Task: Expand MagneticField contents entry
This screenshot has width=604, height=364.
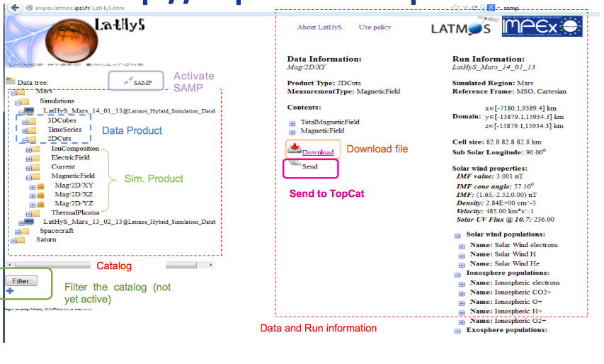Action: tap(292, 132)
